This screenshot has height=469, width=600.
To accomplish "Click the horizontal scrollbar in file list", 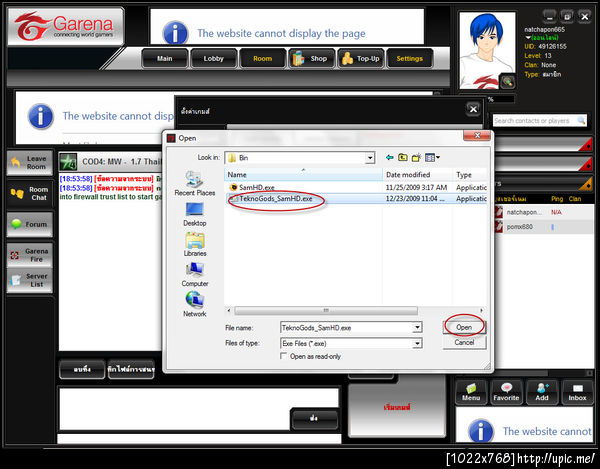I will (x=326, y=310).
